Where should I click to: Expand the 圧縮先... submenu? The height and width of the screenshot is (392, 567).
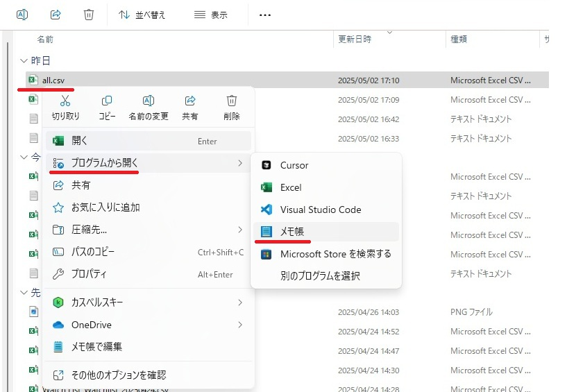[149, 230]
